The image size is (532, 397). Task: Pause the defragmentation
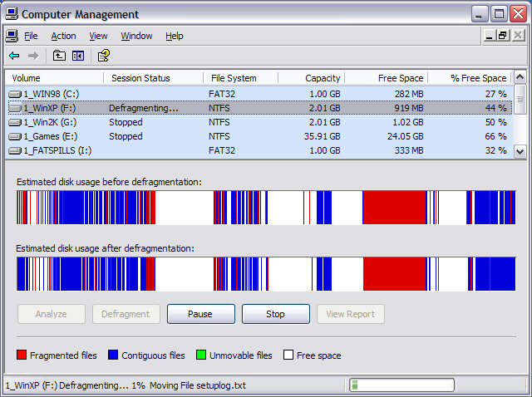click(x=201, y=314)
